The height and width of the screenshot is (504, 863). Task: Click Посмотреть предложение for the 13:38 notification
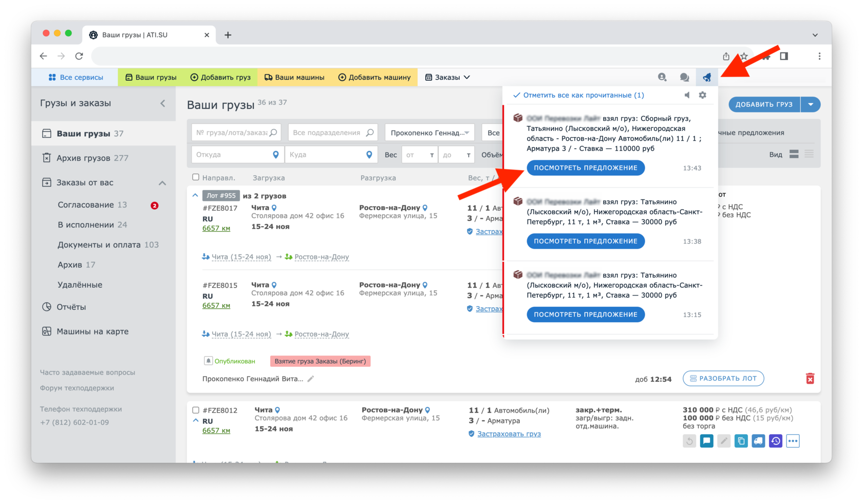tap(586, 241)
